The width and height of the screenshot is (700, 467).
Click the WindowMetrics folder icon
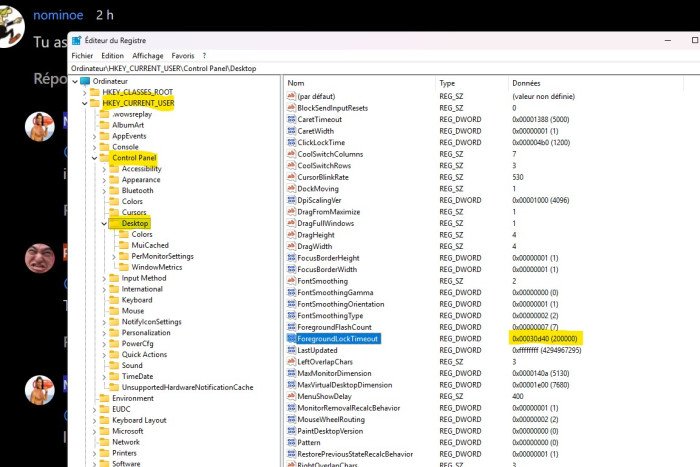pos(124,267)
